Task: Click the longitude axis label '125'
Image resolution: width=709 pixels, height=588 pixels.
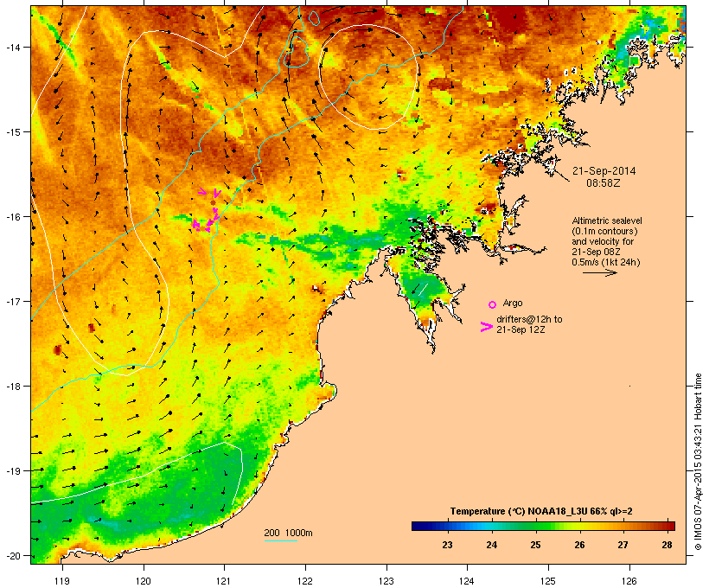Action: click(x=548, y=581)
